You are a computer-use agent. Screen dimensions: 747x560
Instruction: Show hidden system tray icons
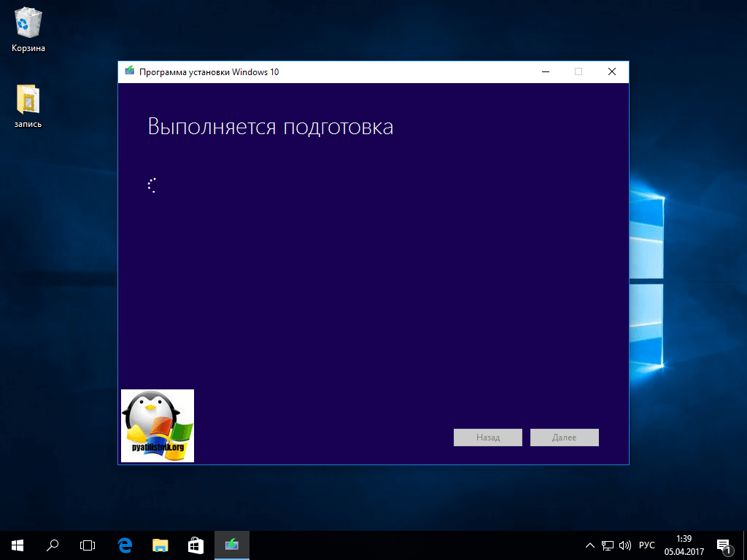(589, 545)
